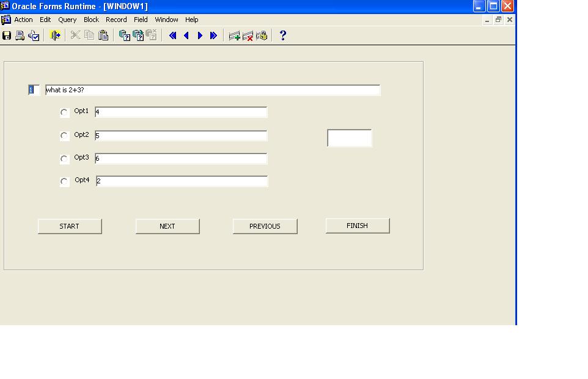The height and width of the screenshot is (379, 588).
Task: Click the Remove Record icon
Action: [x=248, y=36]
